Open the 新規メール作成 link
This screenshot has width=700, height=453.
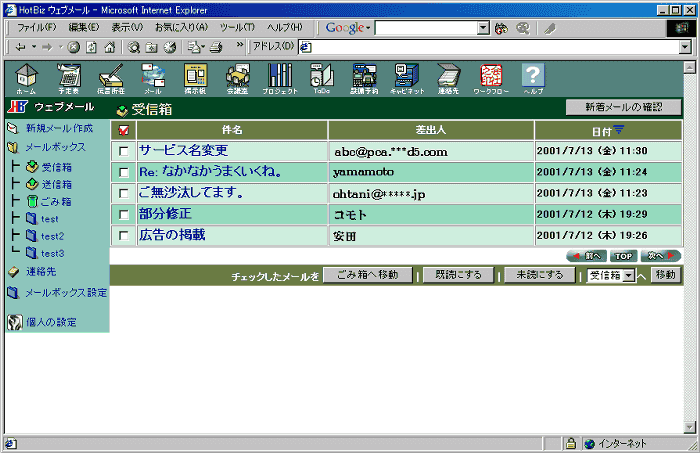tap(59, 128)
